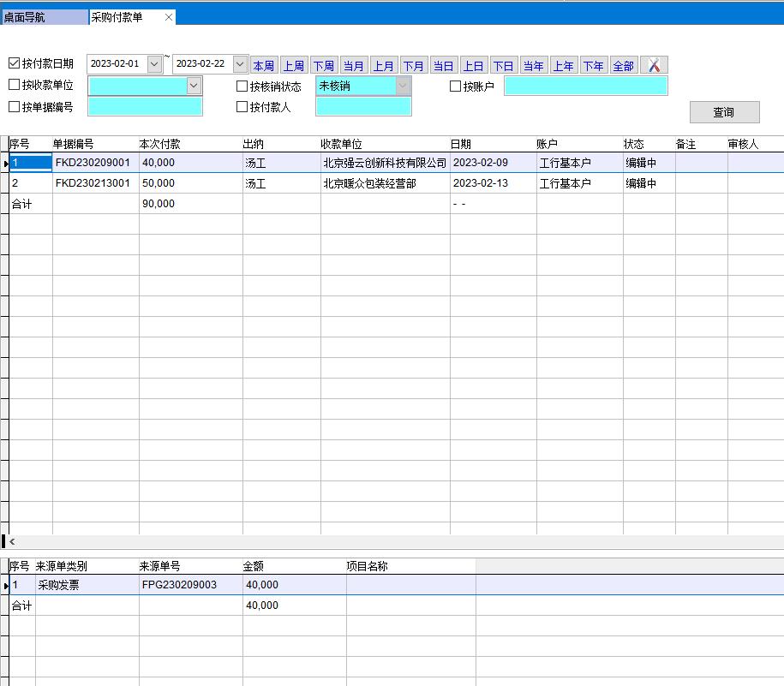Click the 单据编号 input field

[145, 106]
